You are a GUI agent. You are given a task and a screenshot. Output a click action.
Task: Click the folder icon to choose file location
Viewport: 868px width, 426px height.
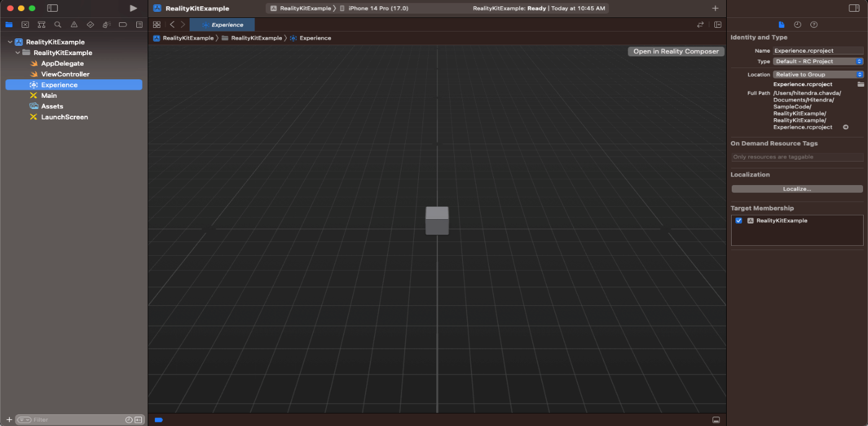coord(861,84)
